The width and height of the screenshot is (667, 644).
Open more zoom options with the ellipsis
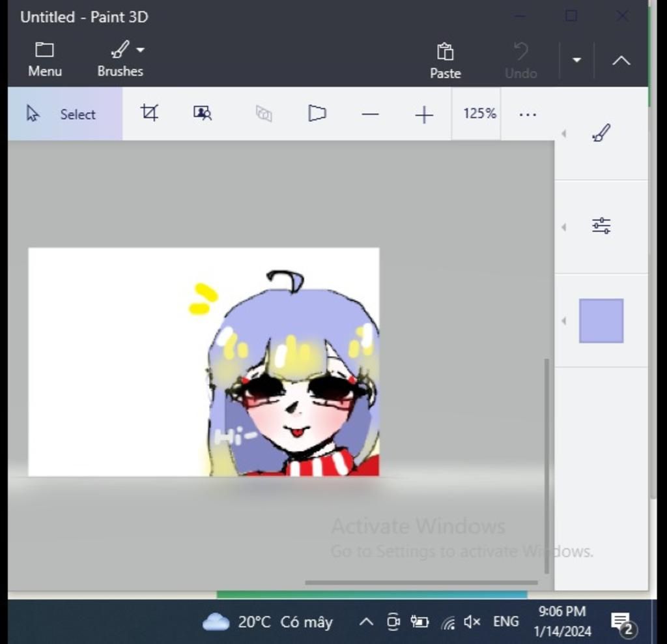click(527, 114)
